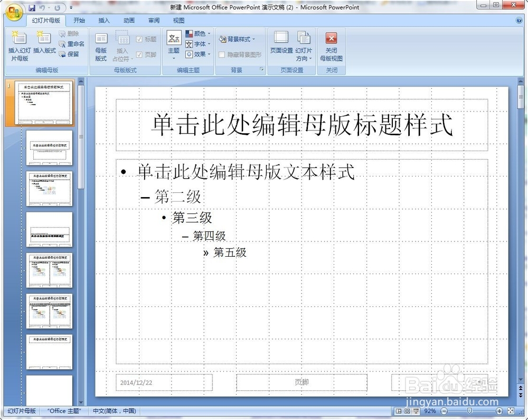Image resolution: width=528 pixels, height=420 pixels.
Task: Click the 效果 button in 编辑主题
Action: point(198,53)
